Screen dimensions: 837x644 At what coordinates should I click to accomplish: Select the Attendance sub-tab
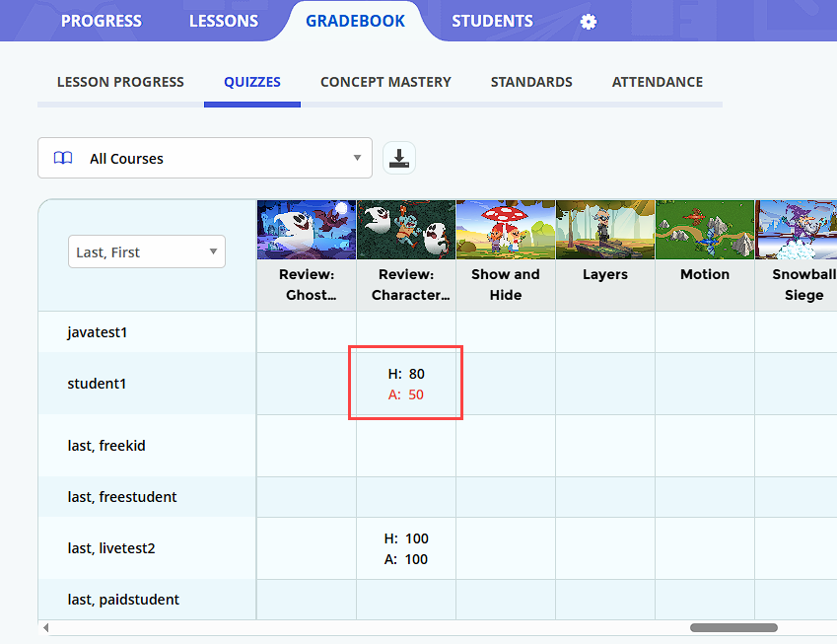click(658, 82)
